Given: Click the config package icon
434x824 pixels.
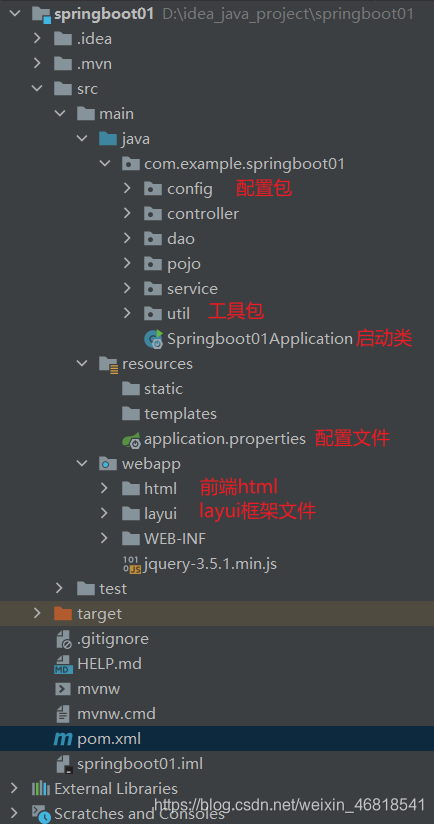Looking at the screenshot, I should pyautogui.click(x=153, y=189).
